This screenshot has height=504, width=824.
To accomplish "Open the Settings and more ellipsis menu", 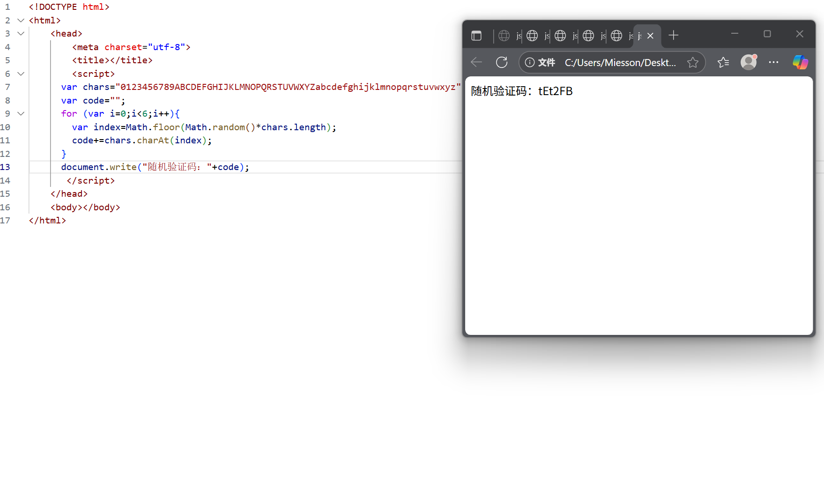I will tap(773, 62).
